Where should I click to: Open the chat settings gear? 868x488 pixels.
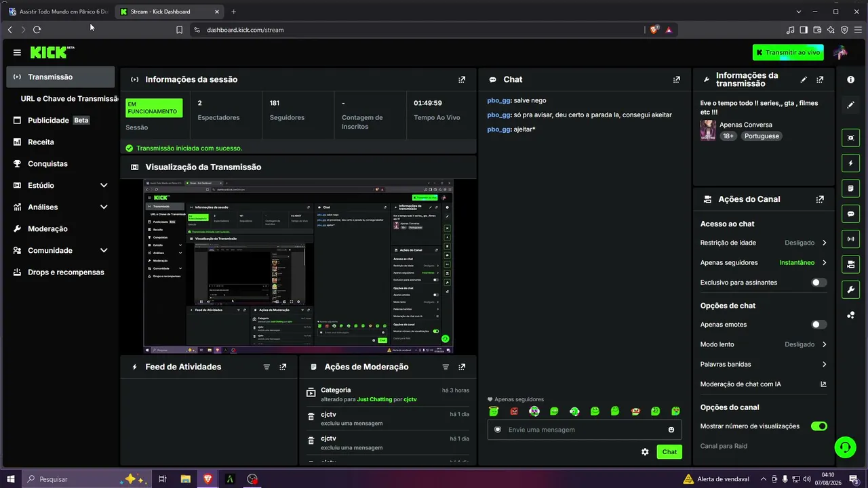[x=645, y=452]
